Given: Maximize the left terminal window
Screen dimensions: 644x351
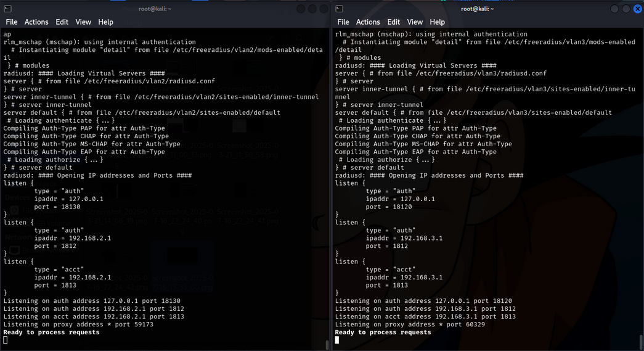Looking at the screenshot, I should click(x=312, y=9).
